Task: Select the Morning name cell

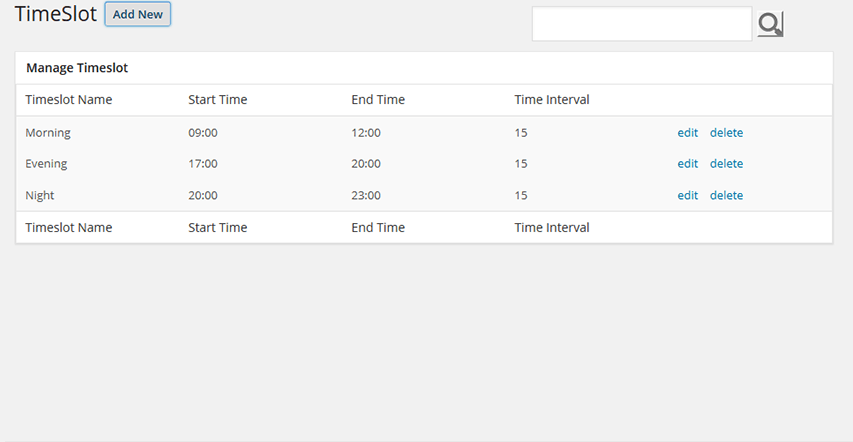Action: pos(48,133)
